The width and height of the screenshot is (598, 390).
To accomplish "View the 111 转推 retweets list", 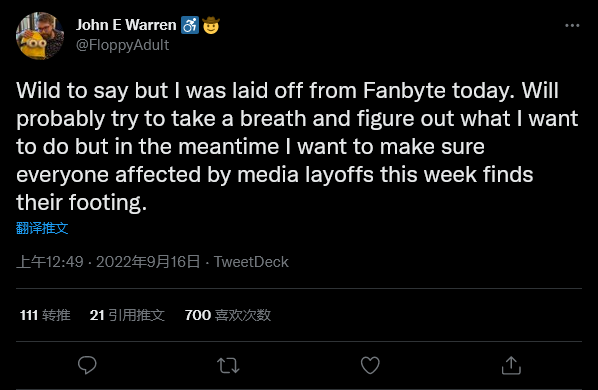I will 45,315.
